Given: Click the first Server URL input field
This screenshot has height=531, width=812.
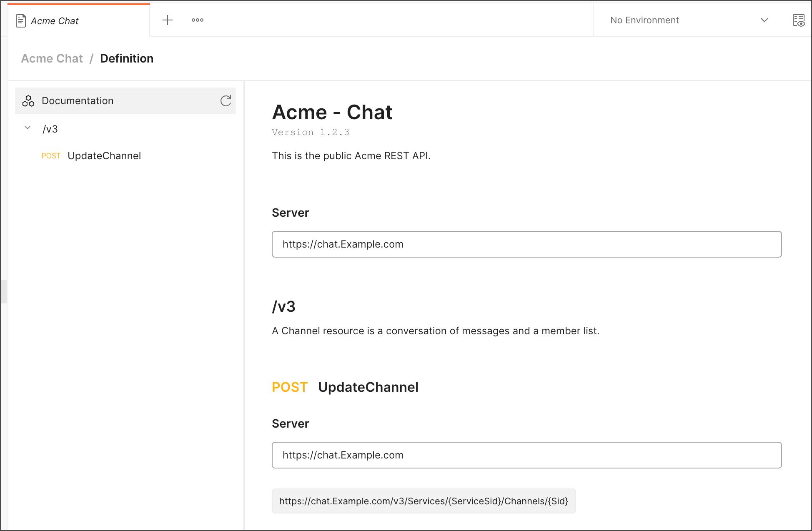Looking at the screenshot, I should 526,244.
